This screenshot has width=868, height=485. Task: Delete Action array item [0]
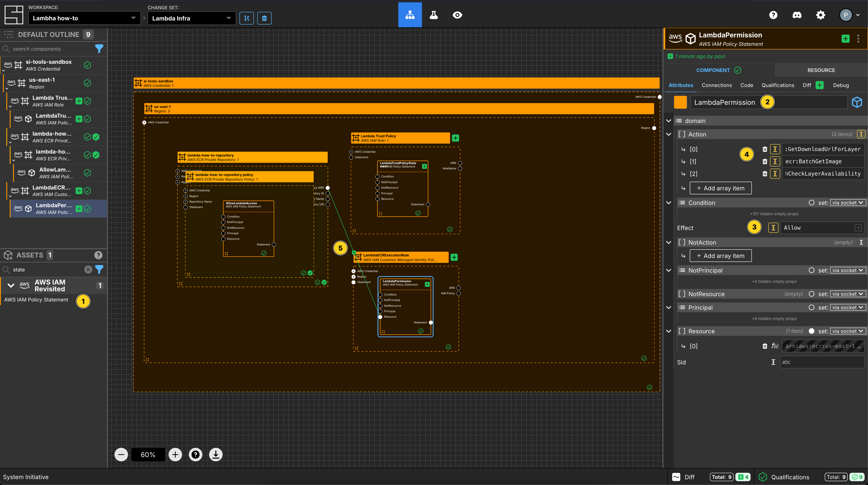765,149
